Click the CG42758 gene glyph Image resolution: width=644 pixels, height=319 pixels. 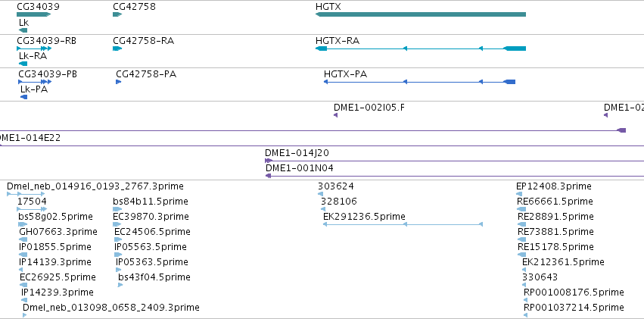pos(117,15)
